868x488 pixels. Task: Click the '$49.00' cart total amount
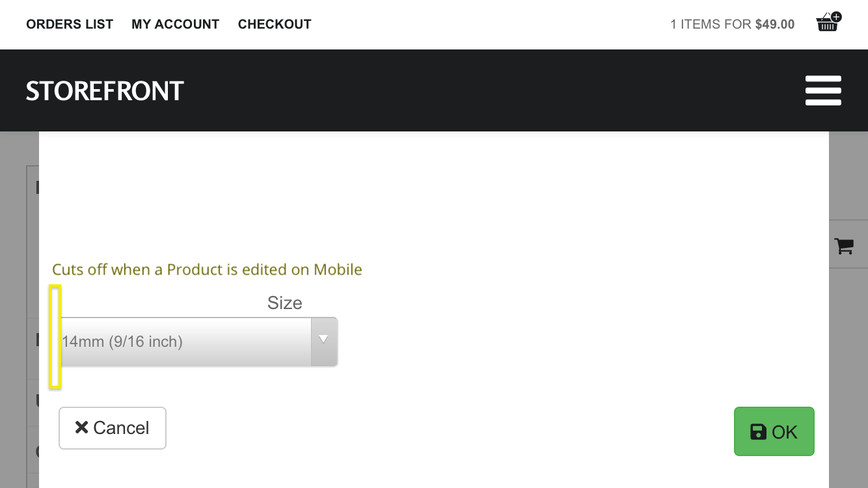pyautogui.click(x=775, y=24)
